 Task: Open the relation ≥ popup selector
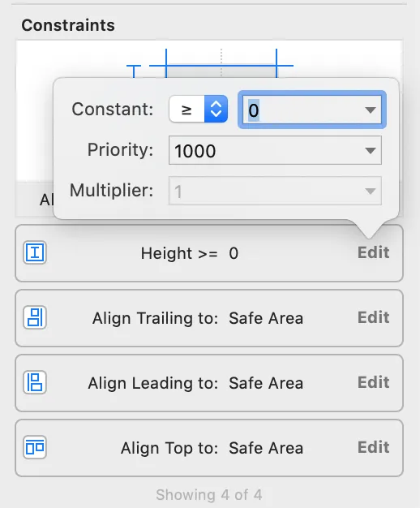[x=198, y=110]
